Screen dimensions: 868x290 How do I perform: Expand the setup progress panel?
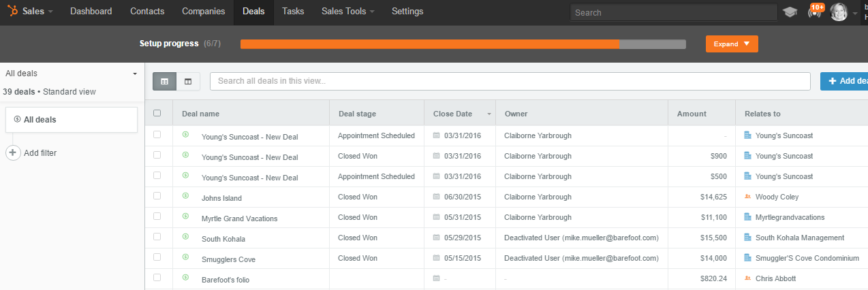[732, 44]
